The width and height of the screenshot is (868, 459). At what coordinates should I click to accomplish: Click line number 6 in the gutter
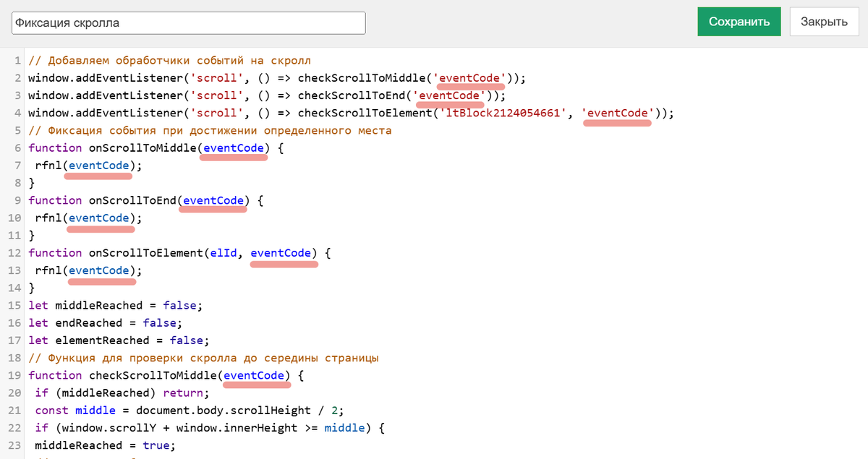point(17,147)
